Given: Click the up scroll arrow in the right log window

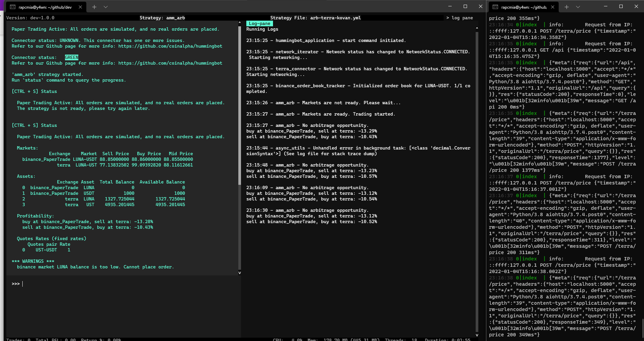Looking at the screenshot, I should pyautogui.click(x=477, y=28).
